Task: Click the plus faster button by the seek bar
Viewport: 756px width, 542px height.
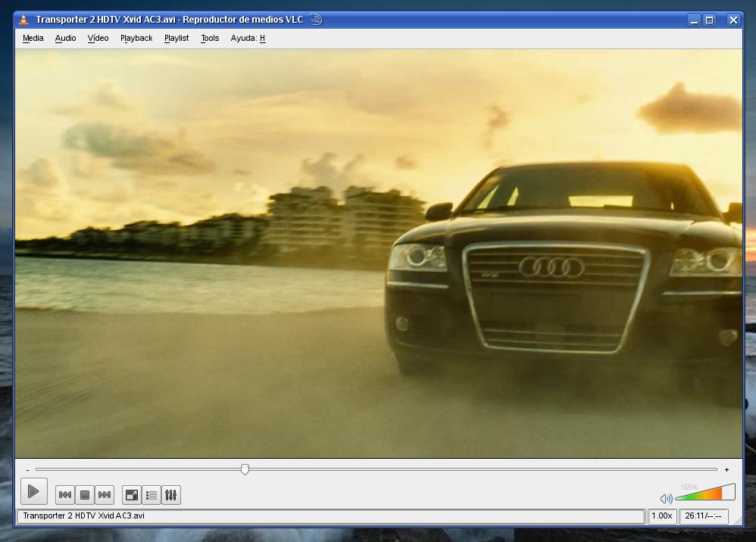Action: click(x=726, y=470)
